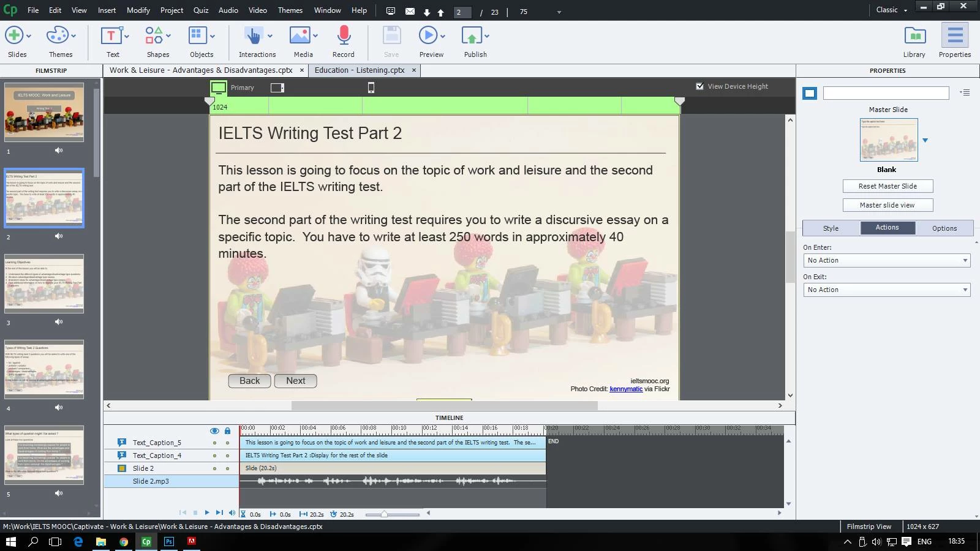Toggle show/hide all timeline objects eye

coord(214,431)
